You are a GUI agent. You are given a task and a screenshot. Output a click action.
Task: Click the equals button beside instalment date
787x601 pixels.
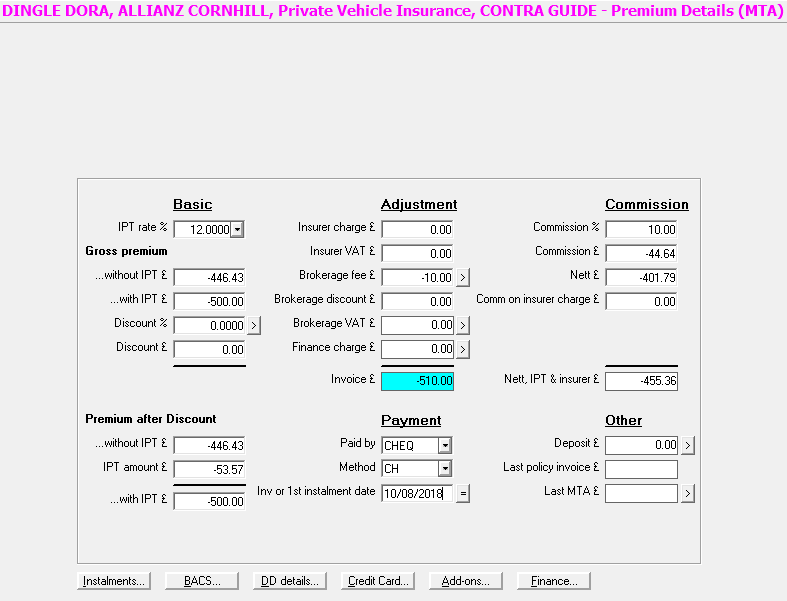[x=463, y=494]
